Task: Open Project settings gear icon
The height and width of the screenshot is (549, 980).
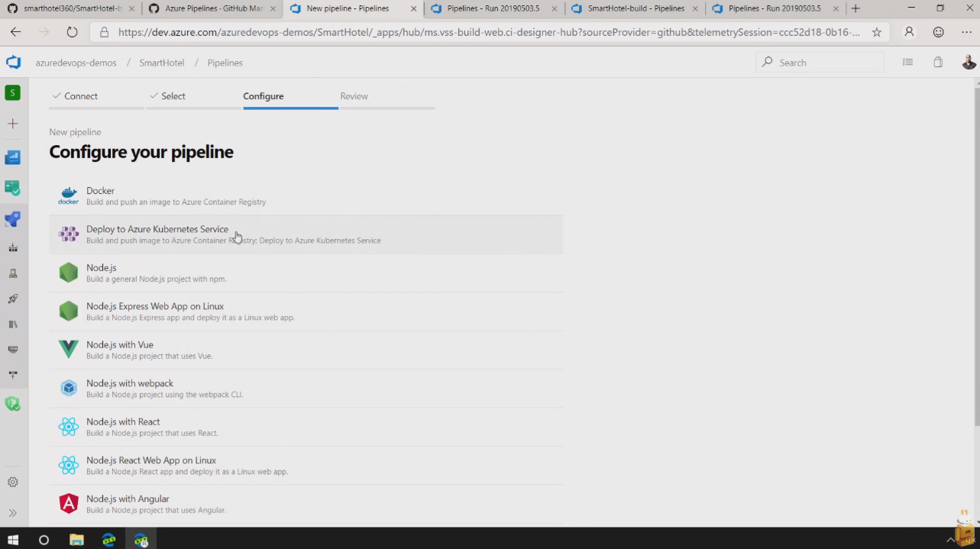Action: click(12, 483)
